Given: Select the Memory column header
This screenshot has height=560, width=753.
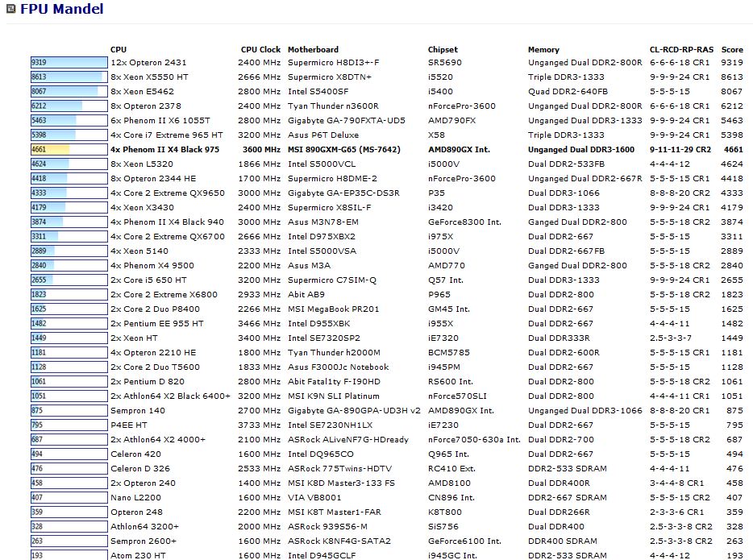Looking at the screenshot, I should pos(543,49).
